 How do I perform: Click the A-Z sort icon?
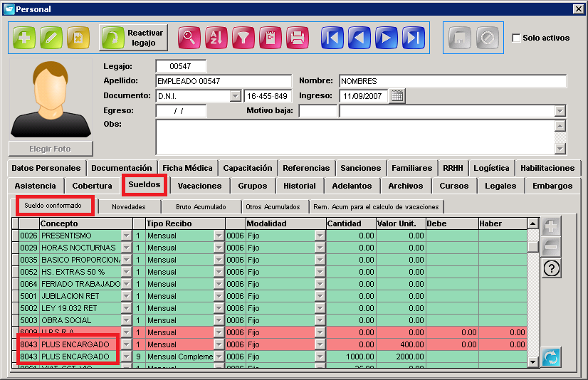click(x=216, y=38)
